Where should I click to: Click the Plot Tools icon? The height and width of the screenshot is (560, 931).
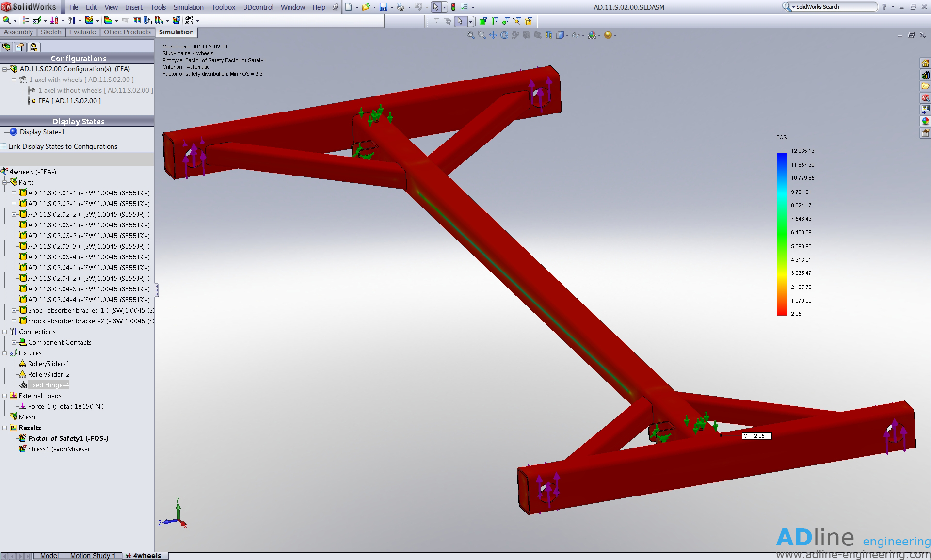tap(159, 20)
